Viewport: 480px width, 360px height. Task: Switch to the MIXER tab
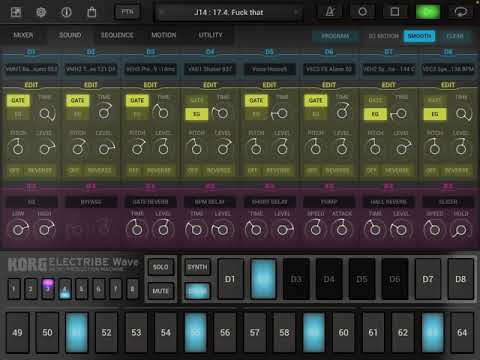tap(23, 35)
